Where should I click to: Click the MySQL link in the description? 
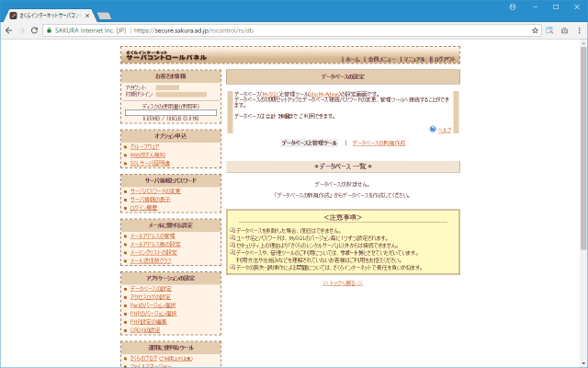click(269, 94)
